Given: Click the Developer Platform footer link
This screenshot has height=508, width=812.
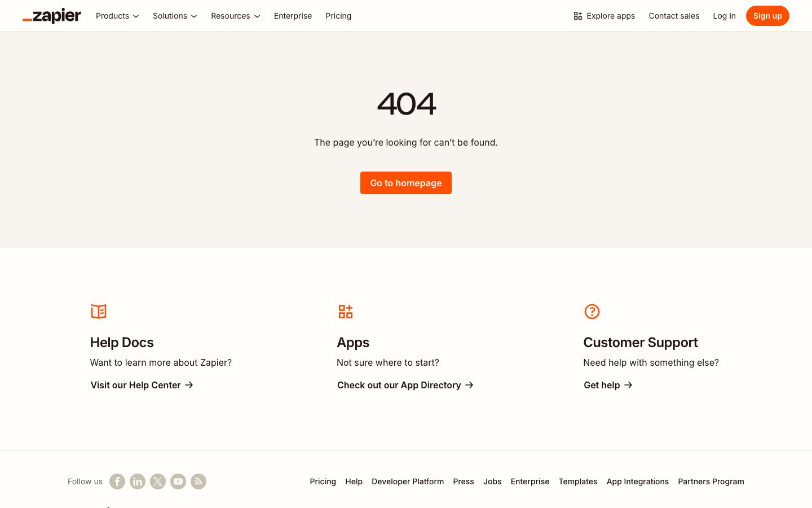Looking at the screenshot, I should point(408,481).
